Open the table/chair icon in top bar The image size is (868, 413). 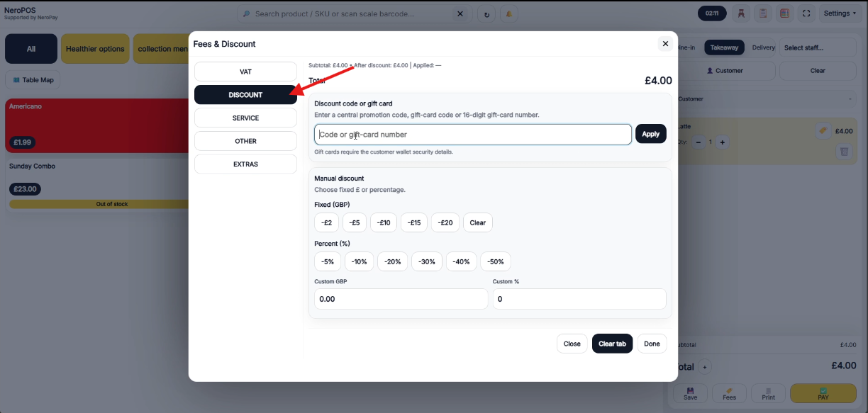[741, 13]
